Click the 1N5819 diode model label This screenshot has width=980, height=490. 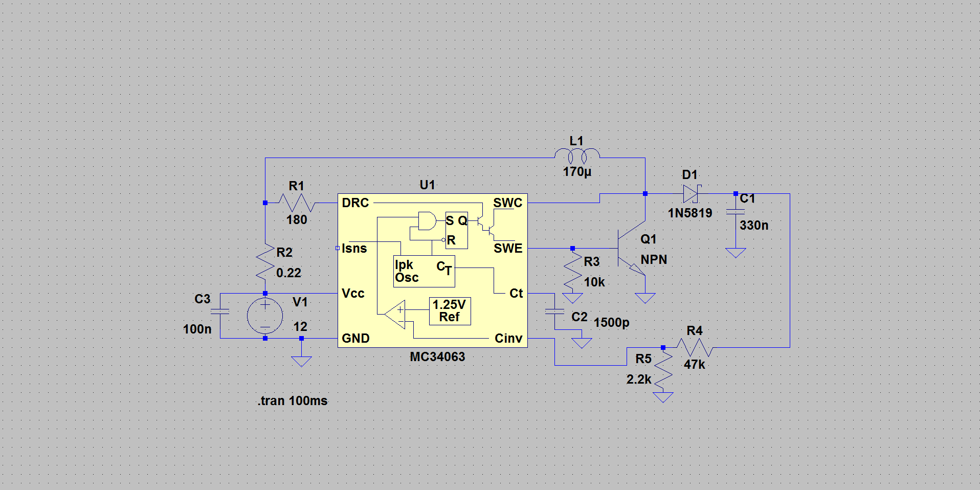pyautogui.click(x=690, y=213)
